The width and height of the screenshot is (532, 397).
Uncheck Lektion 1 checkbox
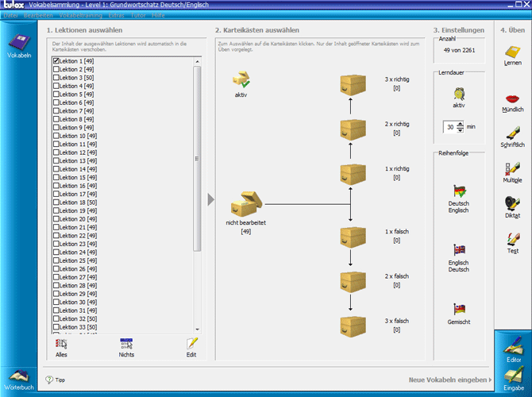56,60
